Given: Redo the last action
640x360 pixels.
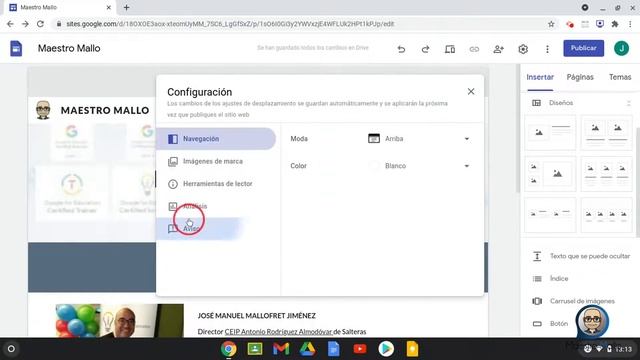Looking at the screenshot, I should tap(425, 49).
